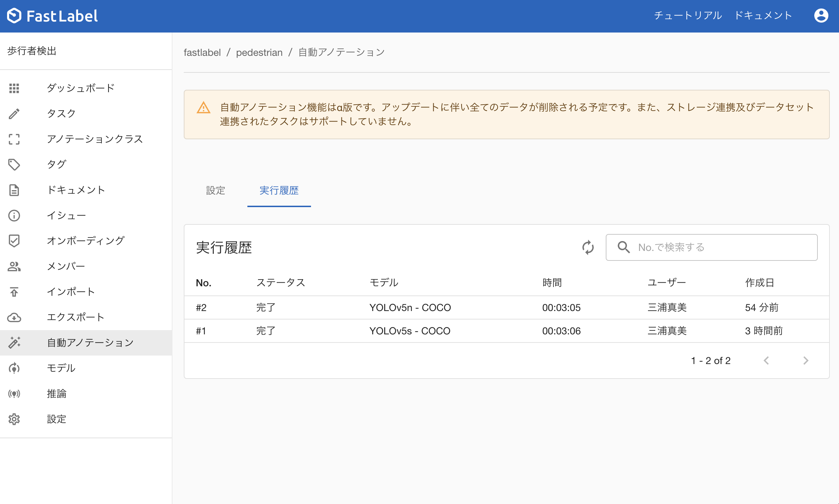Screen dimensions: 839x504
Task: Click the 歩行者検出 project name
Action: [x=32, y=51]
